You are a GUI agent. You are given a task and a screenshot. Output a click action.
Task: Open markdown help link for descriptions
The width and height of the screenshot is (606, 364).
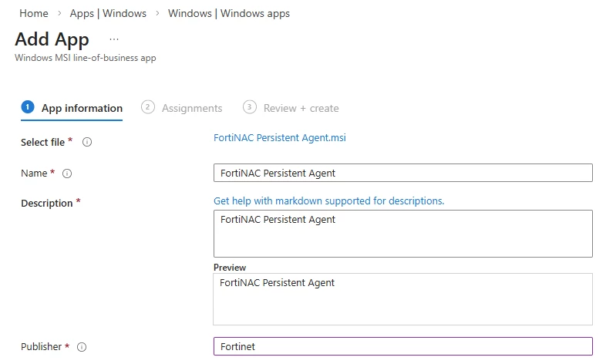coord(329,201)
